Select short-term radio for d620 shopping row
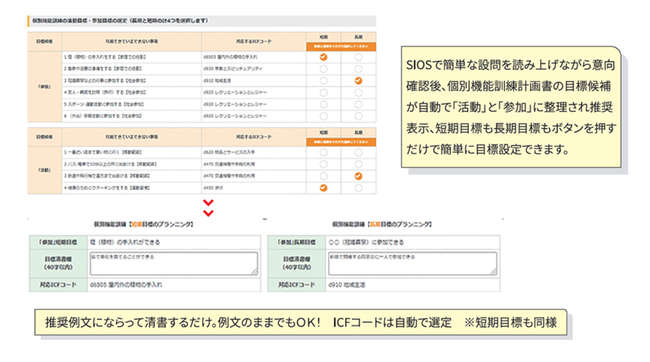This screenshot has height=362, width=650. (x=323, y=153)
